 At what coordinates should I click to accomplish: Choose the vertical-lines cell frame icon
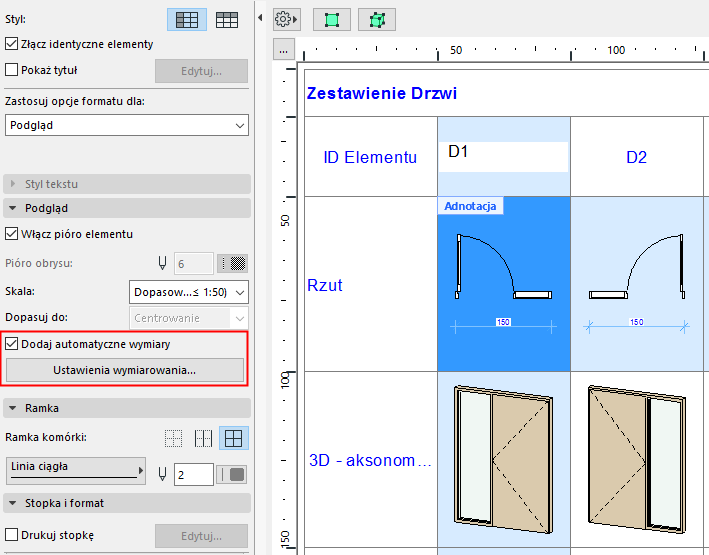[x=204, y=438]
